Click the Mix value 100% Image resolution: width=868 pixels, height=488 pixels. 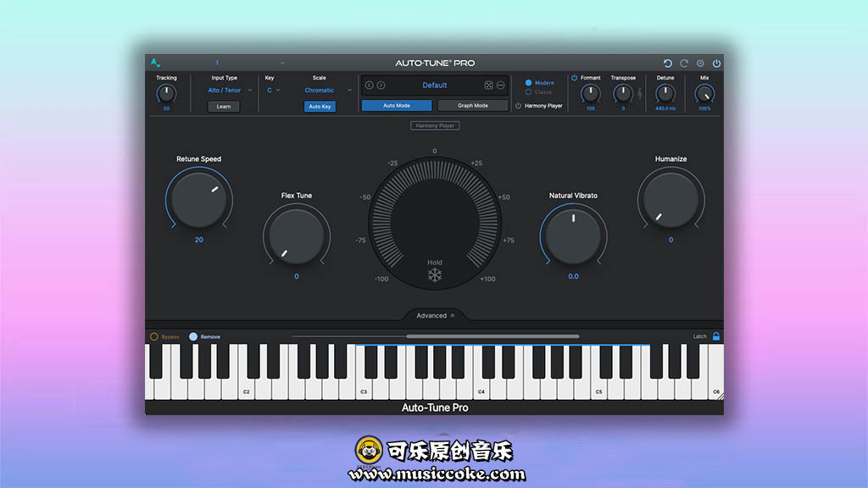704,108
